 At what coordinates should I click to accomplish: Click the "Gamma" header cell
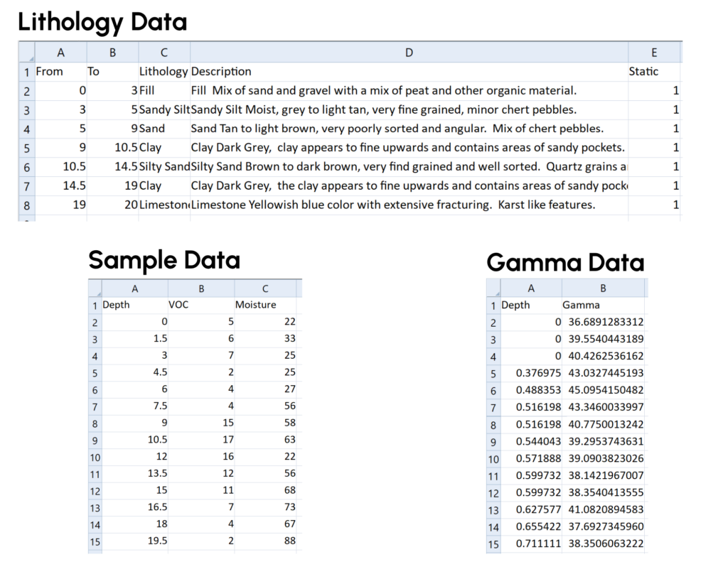click(x=603, y=305)
